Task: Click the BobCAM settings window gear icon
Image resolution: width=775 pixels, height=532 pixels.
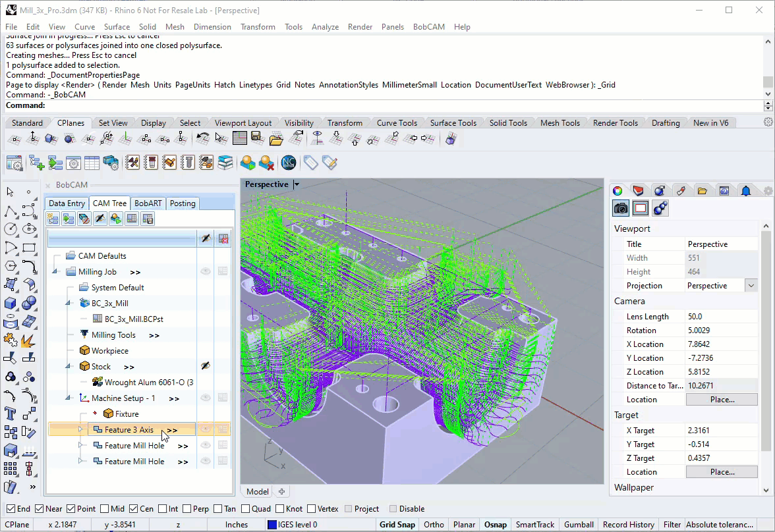Action: point(14,163)
